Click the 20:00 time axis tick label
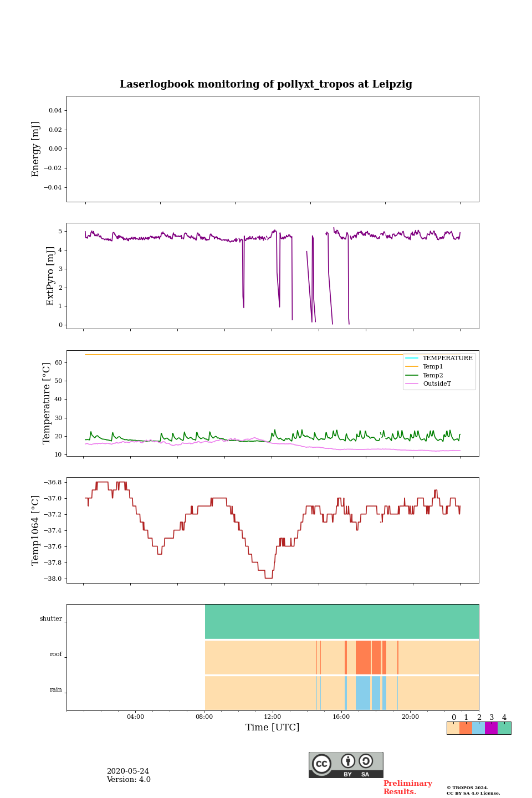This screenshot has height=798, width=532. point(410,717)
